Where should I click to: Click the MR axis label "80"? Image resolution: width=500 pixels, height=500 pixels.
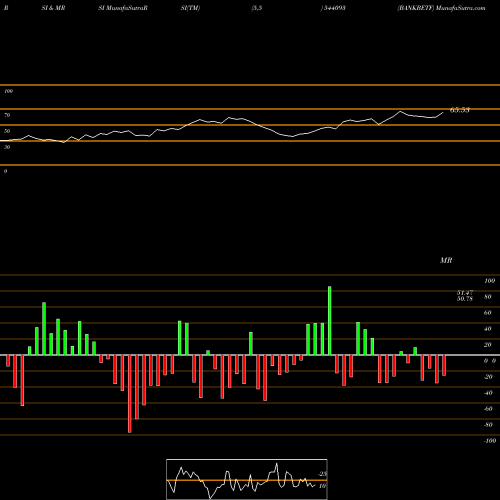[488, 297]
